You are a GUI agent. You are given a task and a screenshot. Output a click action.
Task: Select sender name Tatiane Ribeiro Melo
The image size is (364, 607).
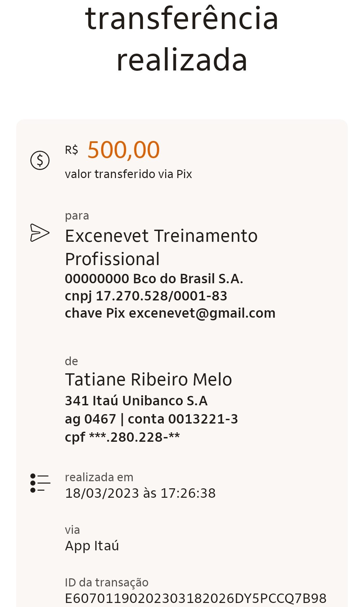(x=148, y=379)
